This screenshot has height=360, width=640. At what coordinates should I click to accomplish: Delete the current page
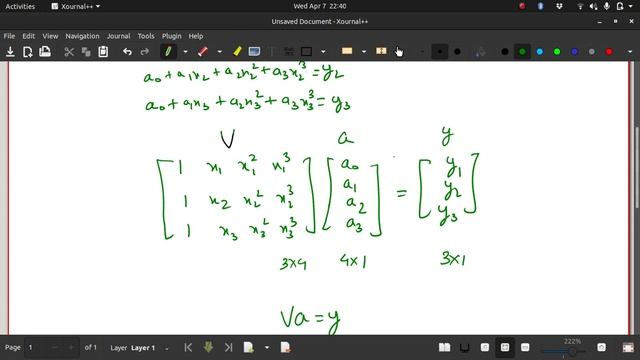pyautogui.click(x=286, y=347)
